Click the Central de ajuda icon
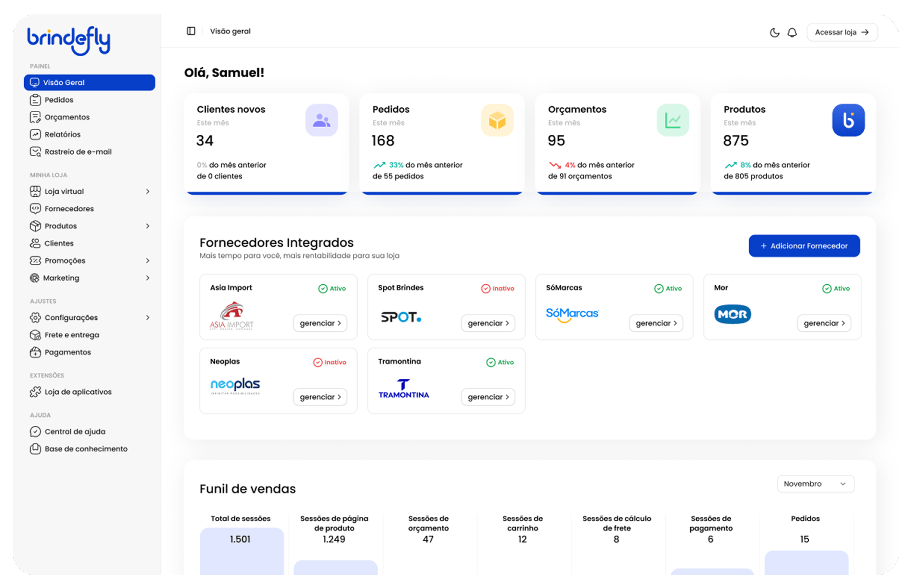This screenshot has height=588, width=911. click(x=35, y=431)
